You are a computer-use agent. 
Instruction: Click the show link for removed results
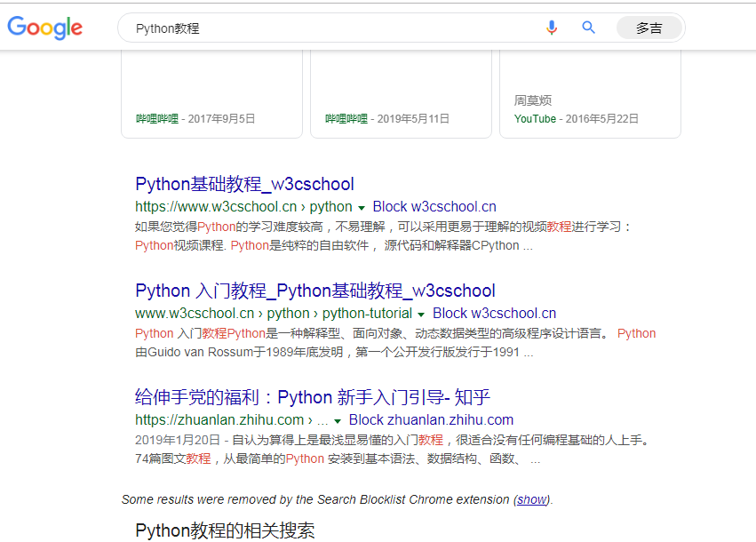tap(532, 499)
